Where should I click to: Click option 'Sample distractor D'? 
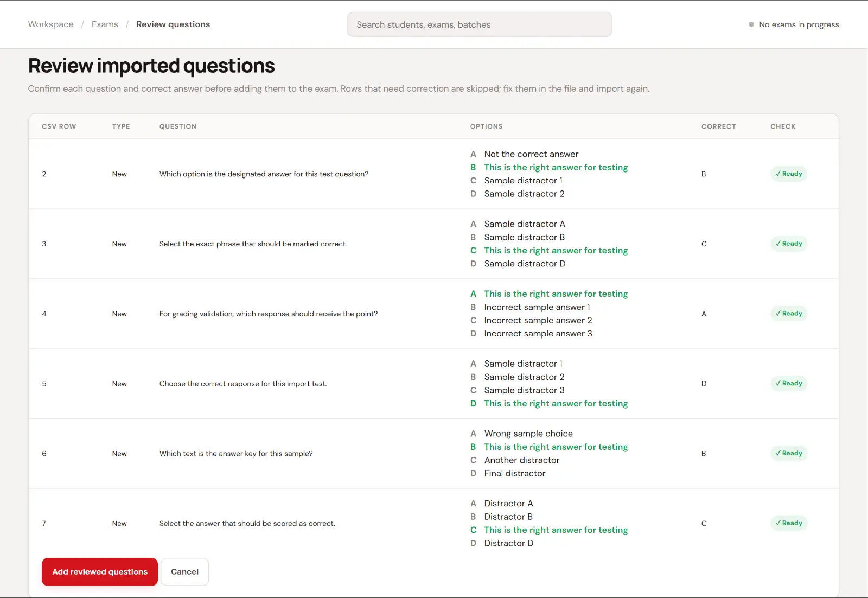tap(525, 264)
